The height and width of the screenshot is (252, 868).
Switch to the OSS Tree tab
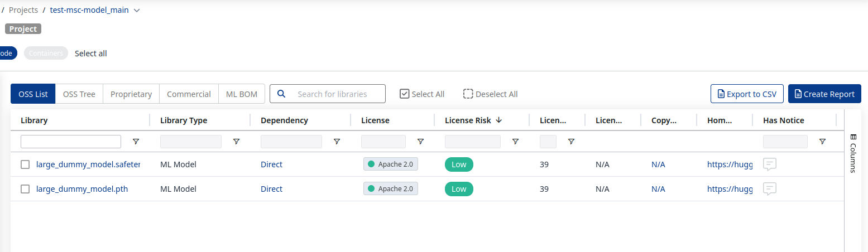79,94
